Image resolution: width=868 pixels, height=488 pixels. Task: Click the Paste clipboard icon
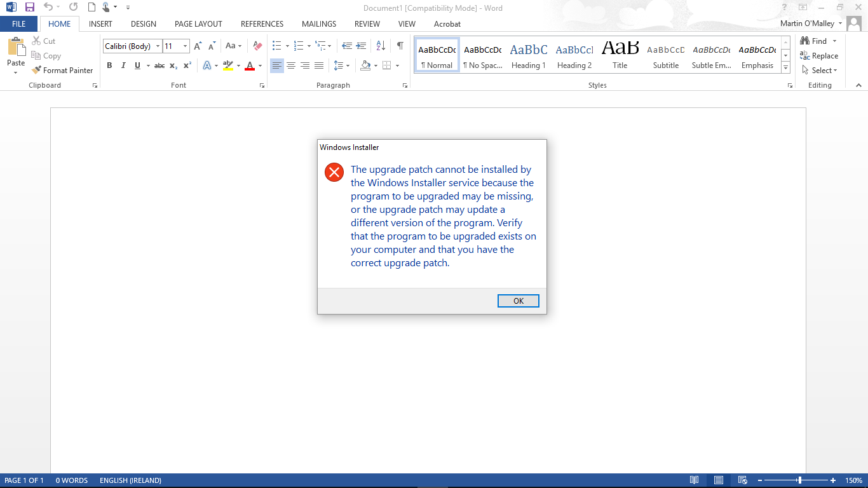pyautogui.click(x=16, y=47)
